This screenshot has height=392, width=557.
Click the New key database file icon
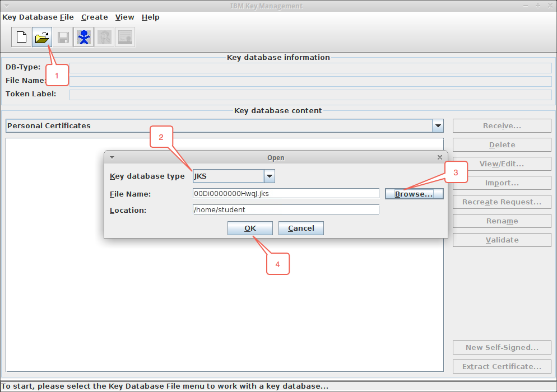point(21,37)
